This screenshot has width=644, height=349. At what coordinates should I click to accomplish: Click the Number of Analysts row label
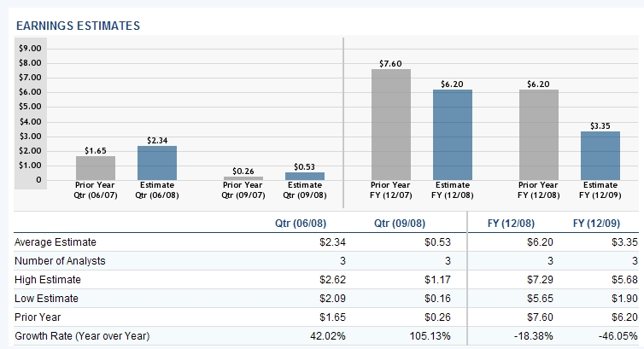[61, 261]
